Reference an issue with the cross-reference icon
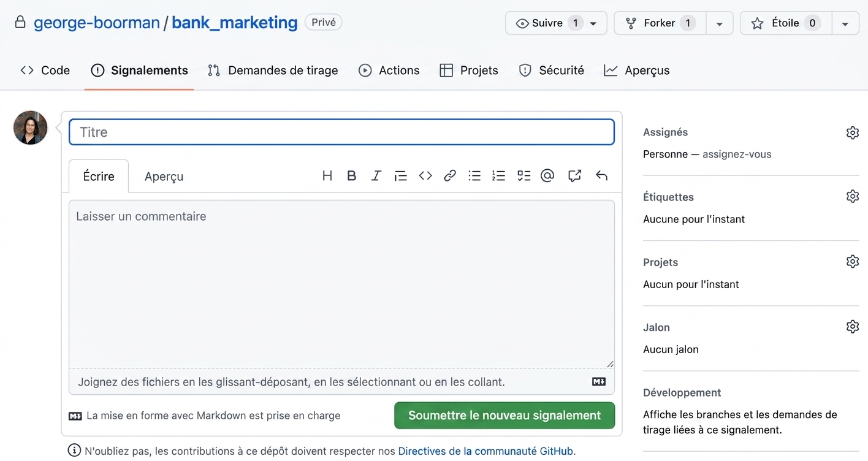The width and height of the screenshot is (868, 461). point(574,176)
